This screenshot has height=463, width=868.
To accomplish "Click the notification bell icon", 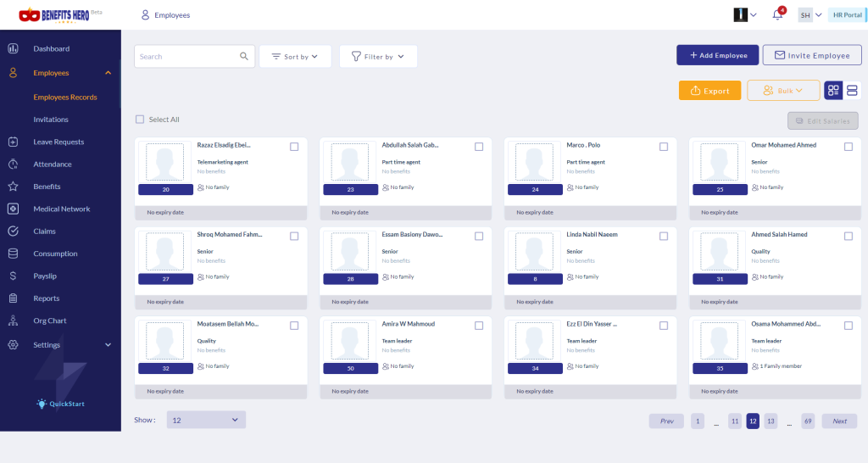I will [x=777, y=15].
